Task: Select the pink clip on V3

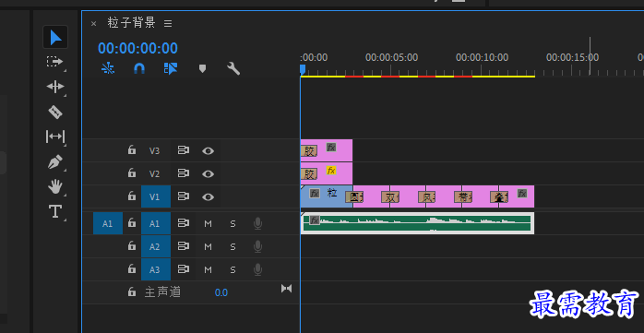Action: pos(327,150)
